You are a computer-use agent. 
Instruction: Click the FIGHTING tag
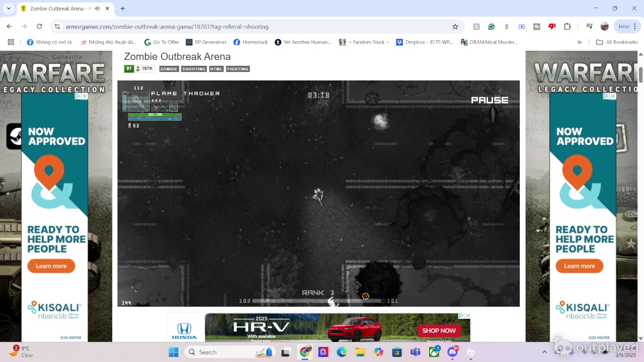click(237, 69)
